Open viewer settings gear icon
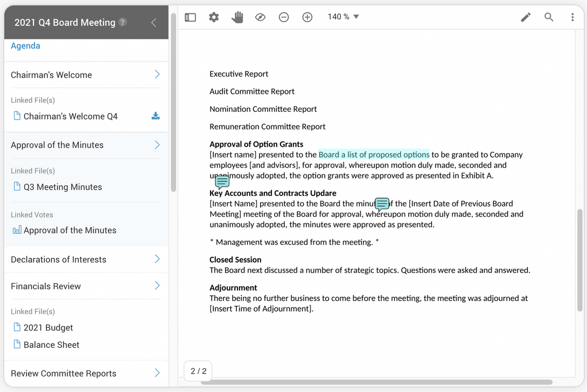The image size is (587, 392). coord(214,17)
